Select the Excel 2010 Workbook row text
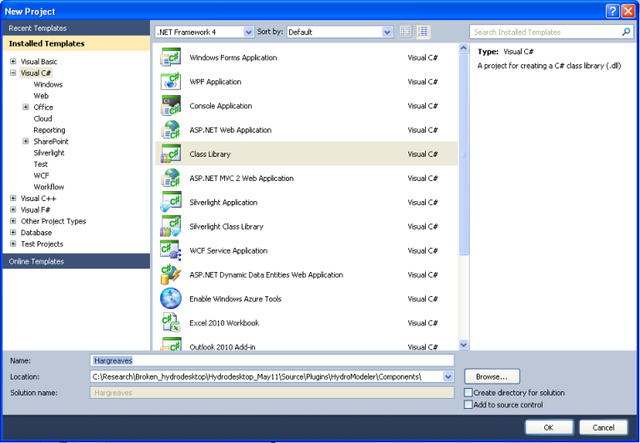Viewport: 640px width, 443px height. coord(224,323)
